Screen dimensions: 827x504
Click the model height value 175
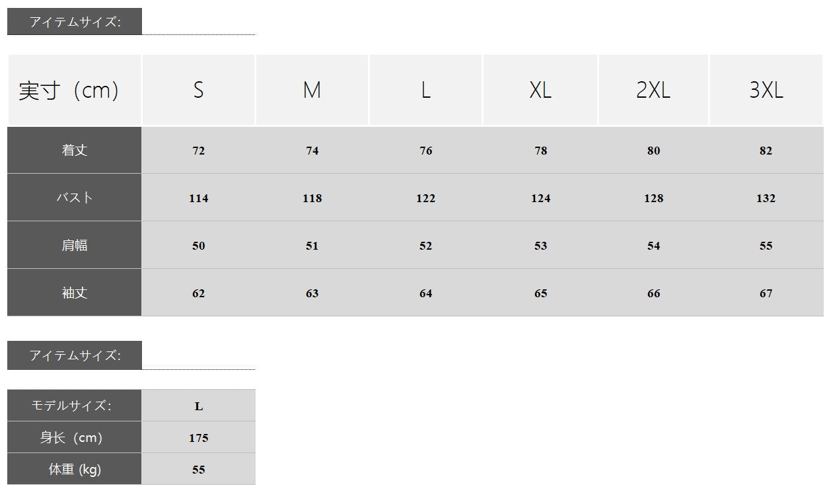point(198,438)
